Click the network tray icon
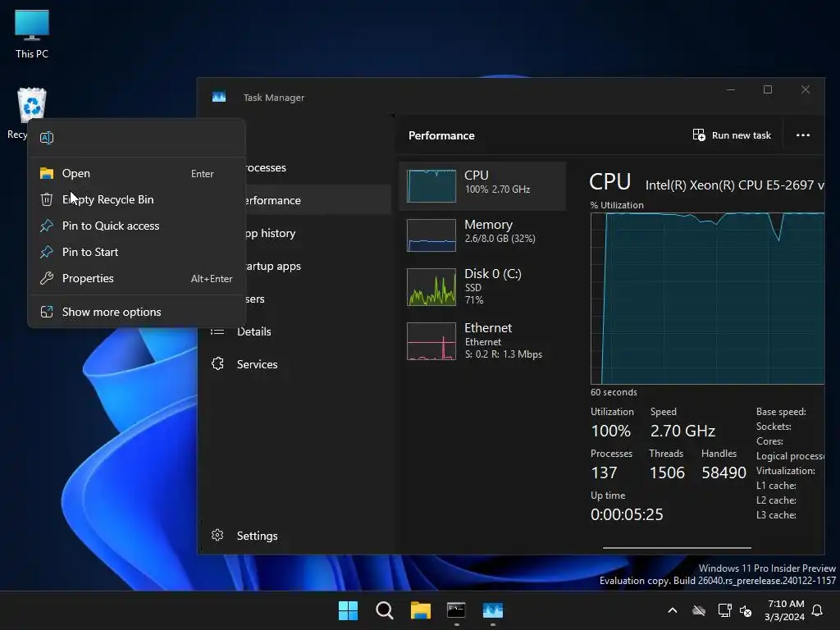 pyautogui.click(x=724, y=610)
